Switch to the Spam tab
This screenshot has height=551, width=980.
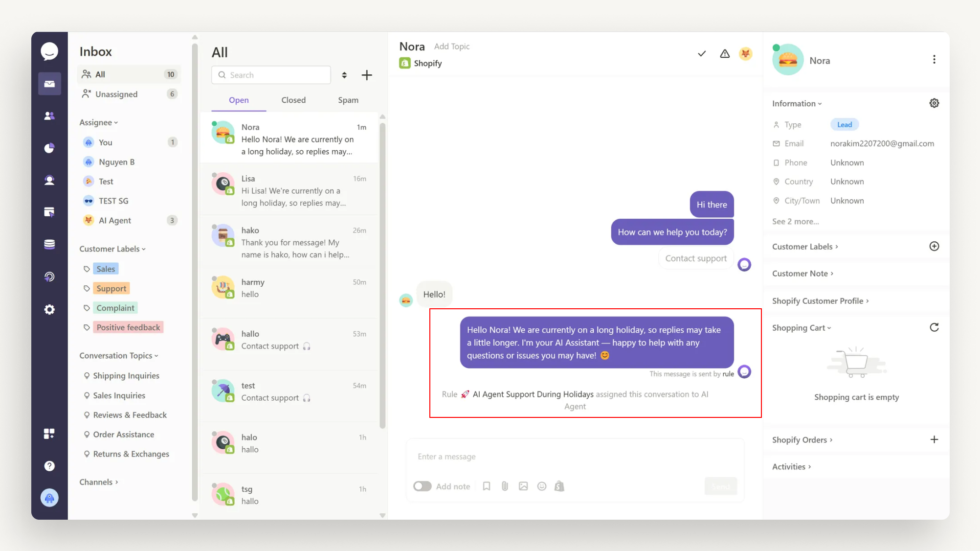click(348, 100)
